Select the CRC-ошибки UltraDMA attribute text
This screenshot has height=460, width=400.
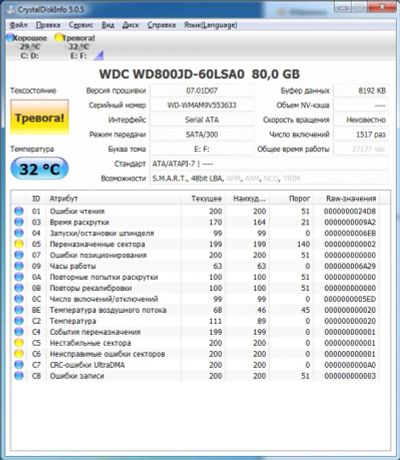[87, 365]
